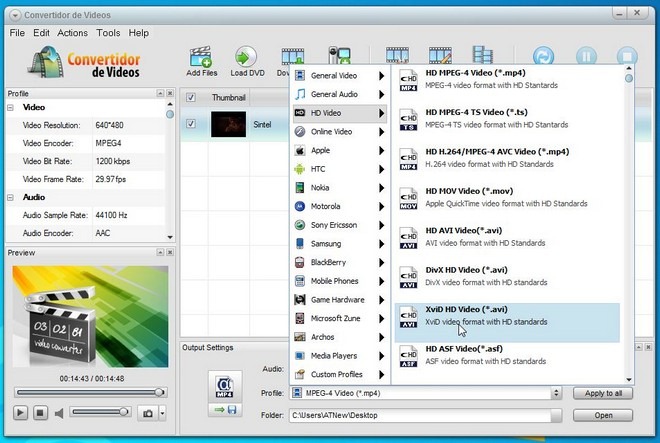Select the Microsoft Zune category
The image size is (660, 443).
click(339, 318)
